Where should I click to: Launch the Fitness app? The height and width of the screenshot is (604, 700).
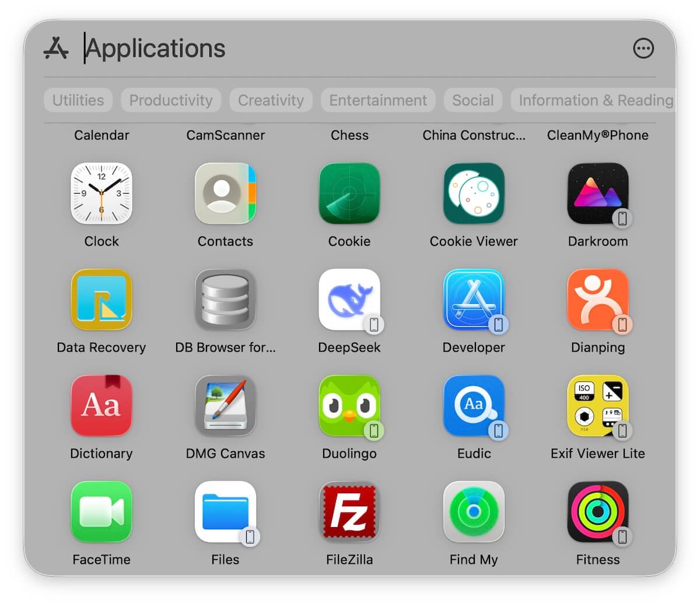tap(598, 512)
